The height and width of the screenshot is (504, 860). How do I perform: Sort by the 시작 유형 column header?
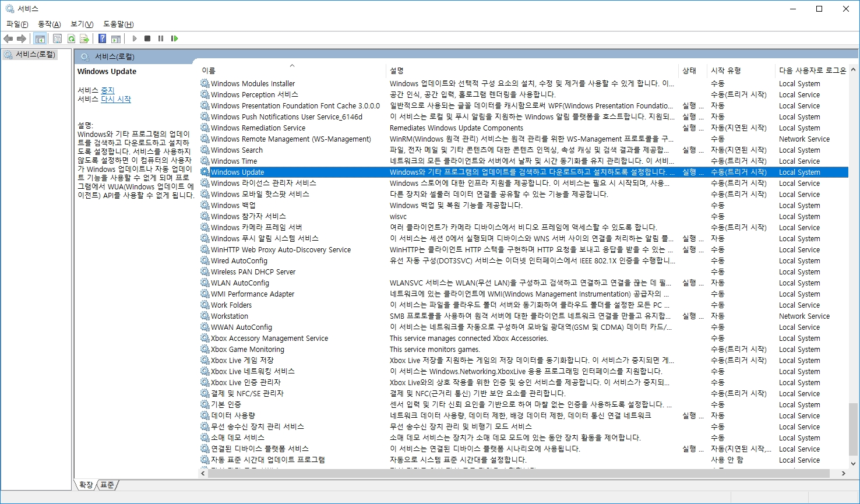[x=741, y=71]
